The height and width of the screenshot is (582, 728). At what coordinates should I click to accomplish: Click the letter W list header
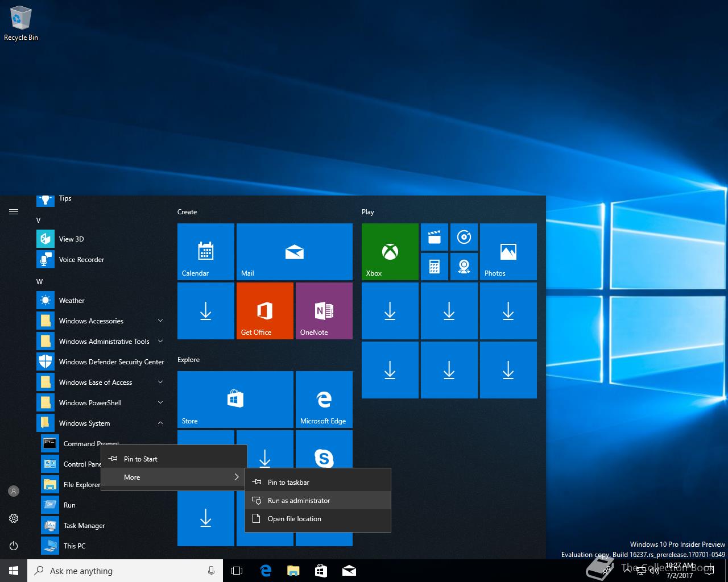(39, 281)
